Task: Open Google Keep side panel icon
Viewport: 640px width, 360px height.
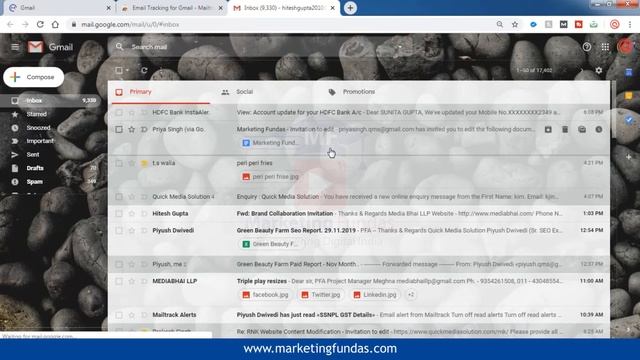Action: pos(629,96)
